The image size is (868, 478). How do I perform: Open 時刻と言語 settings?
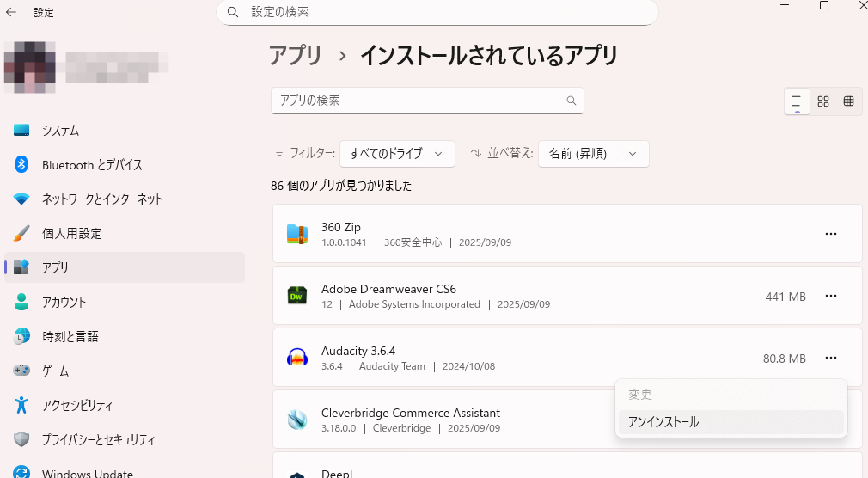(x=125, y=336)
